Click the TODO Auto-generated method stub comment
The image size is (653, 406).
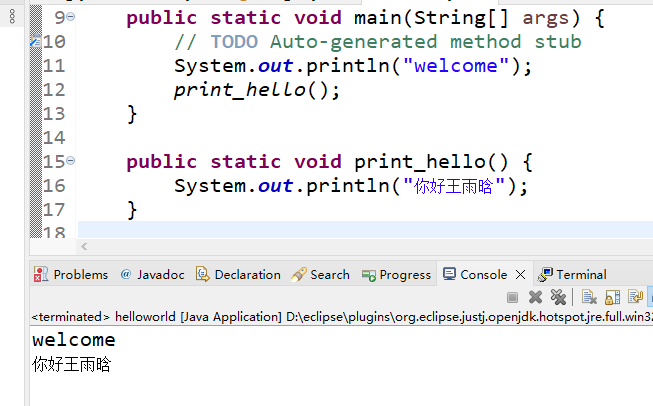coord(378,42)
